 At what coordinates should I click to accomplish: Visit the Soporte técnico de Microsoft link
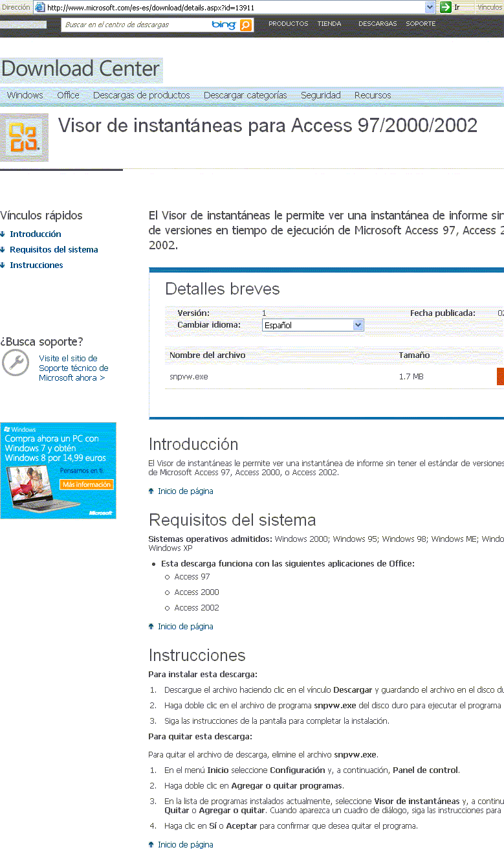pyautogui.click(x=73, y=368)
